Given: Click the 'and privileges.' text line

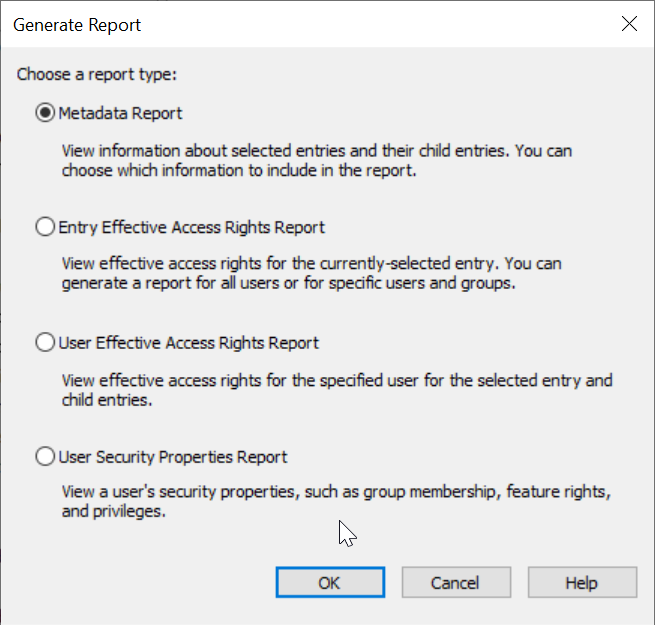Looking at the screenshot, I should click(114, 511).
